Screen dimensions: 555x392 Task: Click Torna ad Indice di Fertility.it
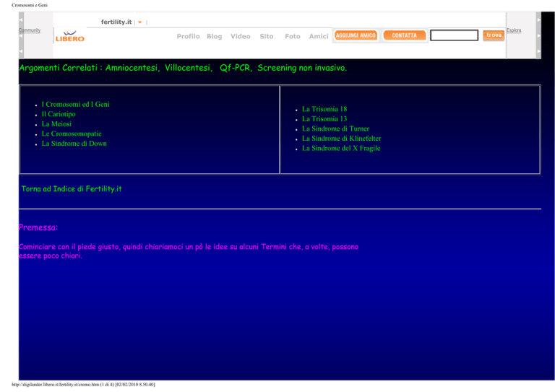click(x=72, y=189)
